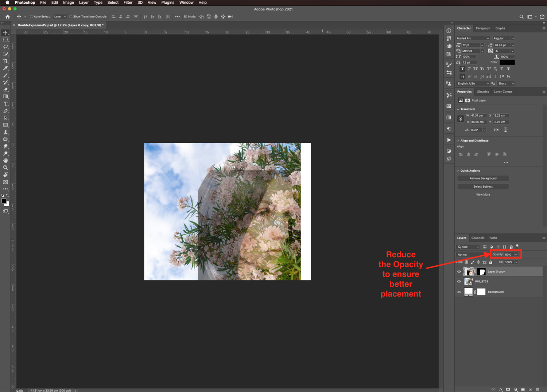Select the Lasso tool

point(5,47)
